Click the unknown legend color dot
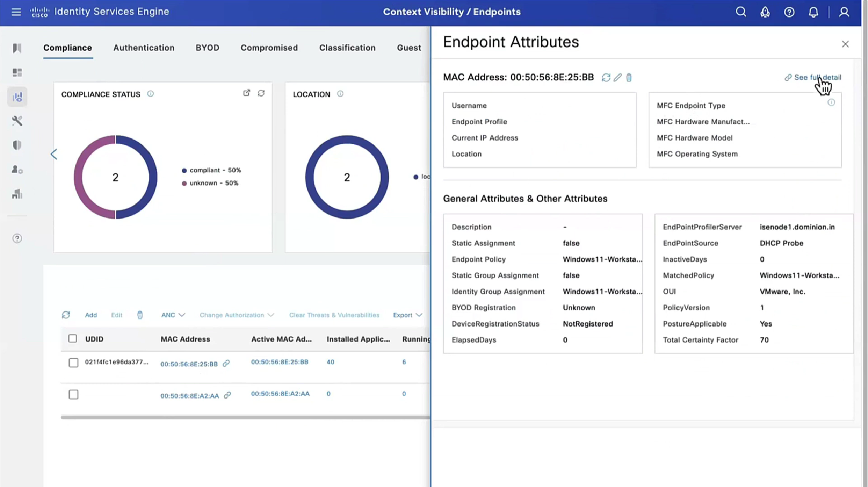Screen dimensions: 868x487 click(184, 183)
